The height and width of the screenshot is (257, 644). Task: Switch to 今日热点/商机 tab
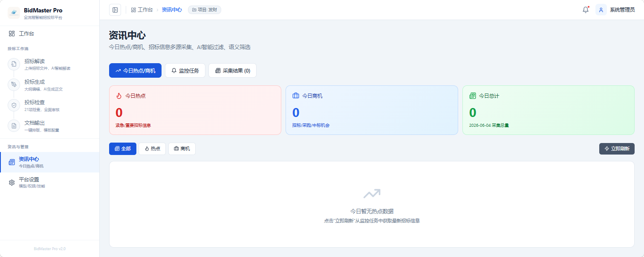point(135,70)
